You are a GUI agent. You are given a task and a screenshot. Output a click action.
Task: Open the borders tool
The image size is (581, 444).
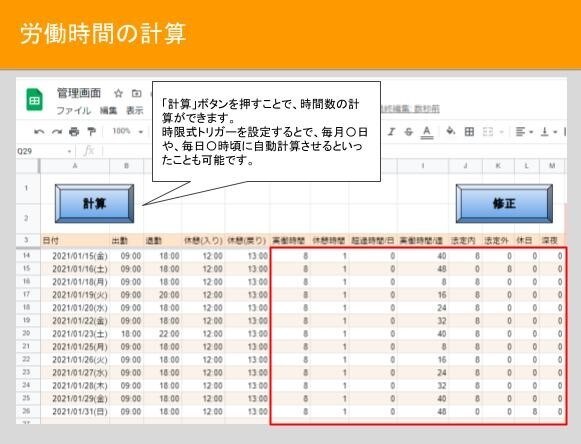click(469, 132)
